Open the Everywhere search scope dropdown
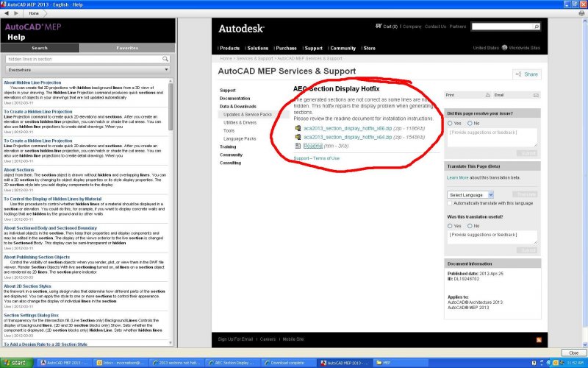 (x=87, y=70)
